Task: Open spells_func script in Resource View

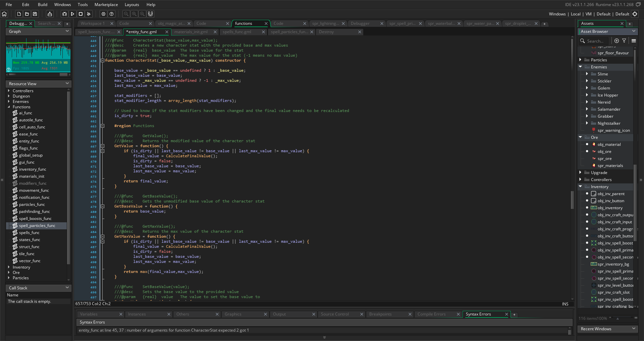Action: pyautogui.click(x=29, y=233)
